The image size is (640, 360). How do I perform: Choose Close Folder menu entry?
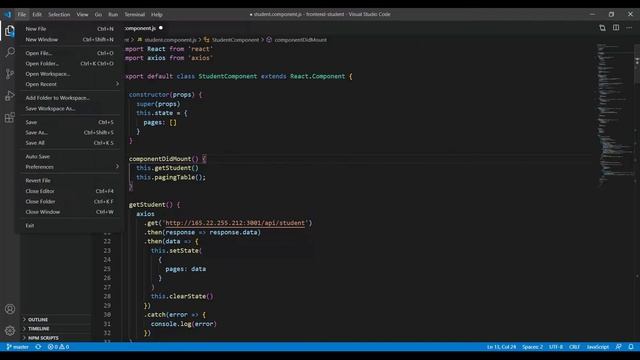tap(70, 201)
